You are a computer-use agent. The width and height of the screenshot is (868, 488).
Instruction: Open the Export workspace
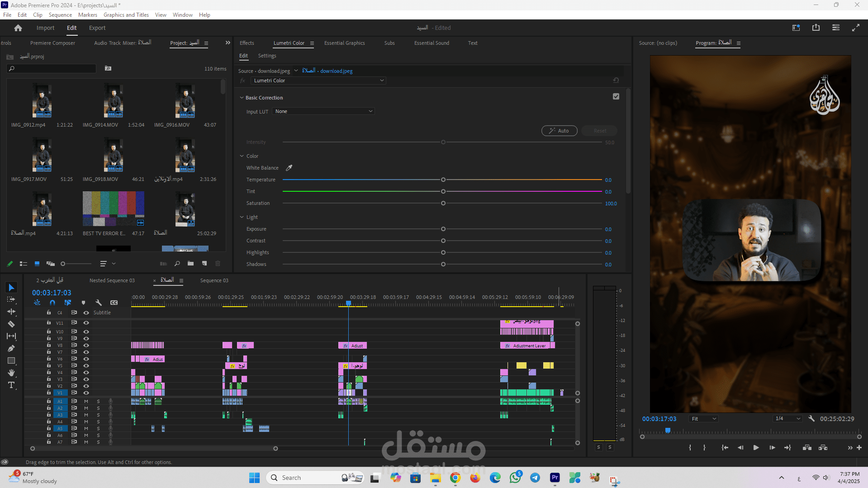pyautogui.click(x=97, y=28)
